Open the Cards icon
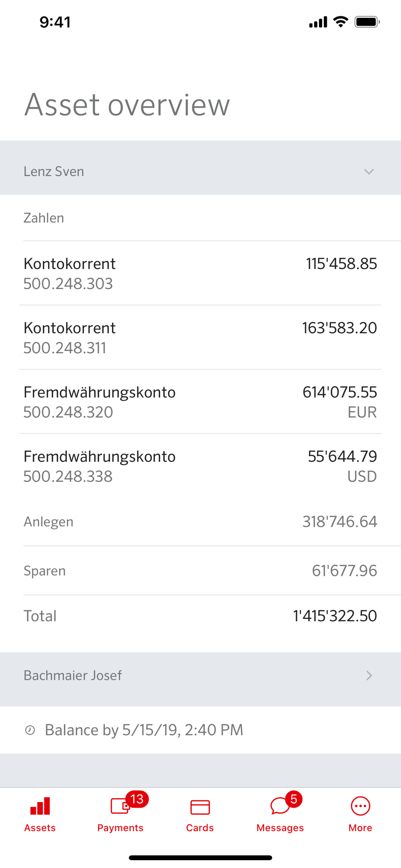Image resolution: width=401 pixels, height=868 pixels. pyautogui.click(x=200, y=807)
